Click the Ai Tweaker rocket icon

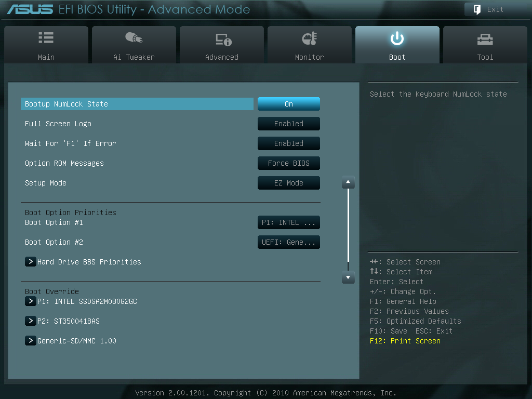pos(134,37)
